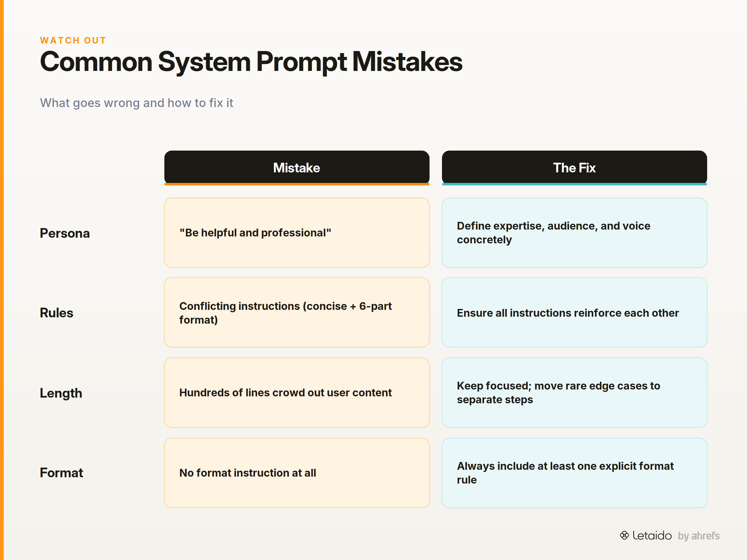
Task: Click the Length row label
Action: point(61,393)
